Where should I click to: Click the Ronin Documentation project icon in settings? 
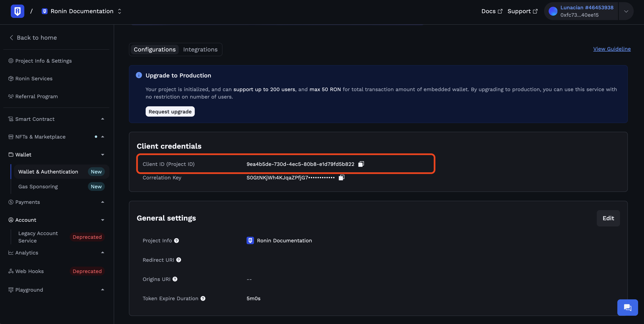250,240
